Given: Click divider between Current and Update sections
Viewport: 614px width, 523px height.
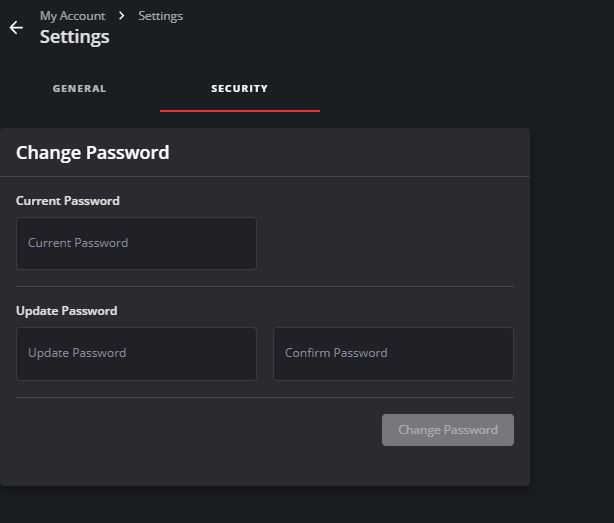Looking at the screenshot, I should coord(265,287).
